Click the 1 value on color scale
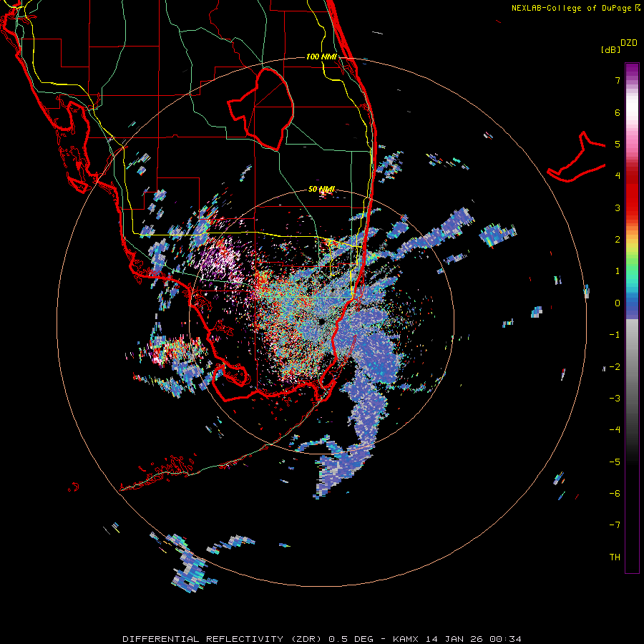The image size is (644, 644). point(618,271)
